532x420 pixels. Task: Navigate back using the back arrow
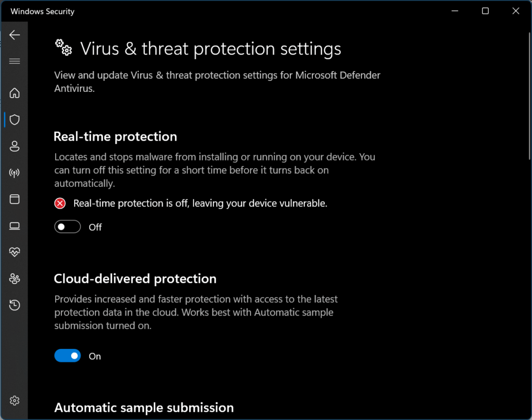14,35
